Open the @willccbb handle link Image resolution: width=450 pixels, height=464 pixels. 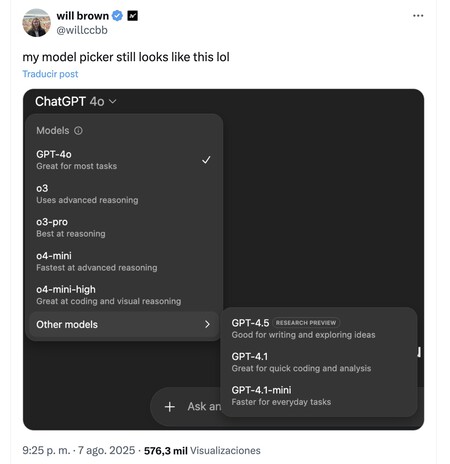click(x=82, y=30)
